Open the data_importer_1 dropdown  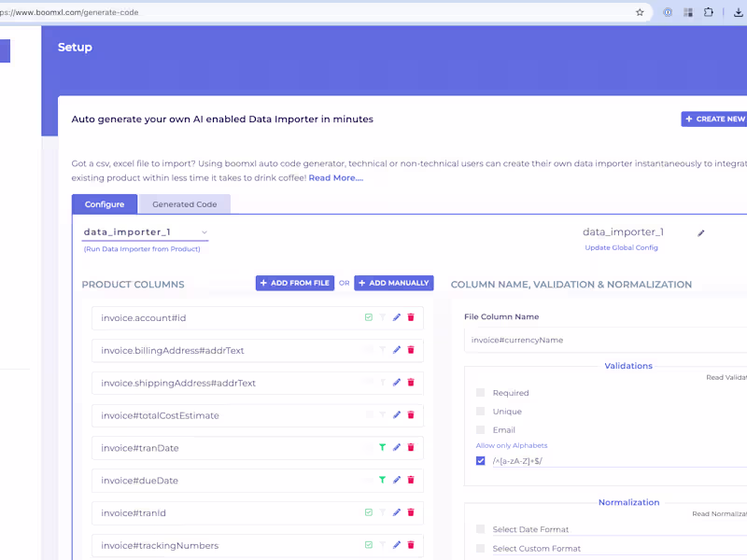(204, 231)
